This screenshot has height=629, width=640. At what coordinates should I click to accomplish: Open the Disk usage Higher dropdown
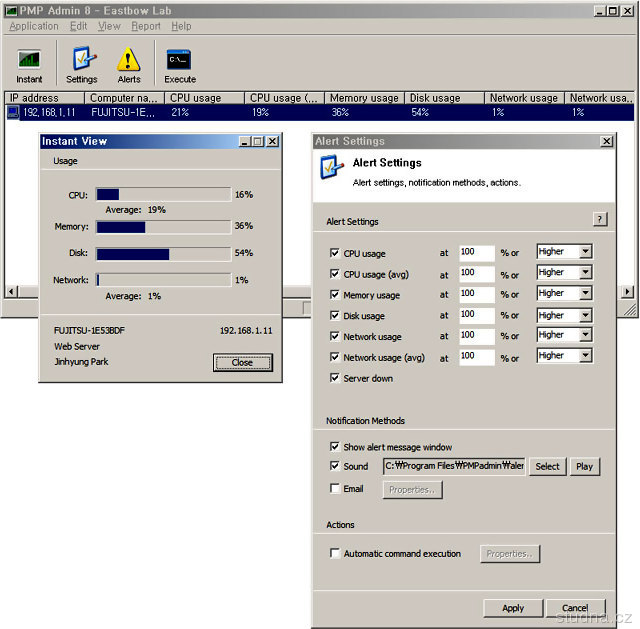[585, 315]
